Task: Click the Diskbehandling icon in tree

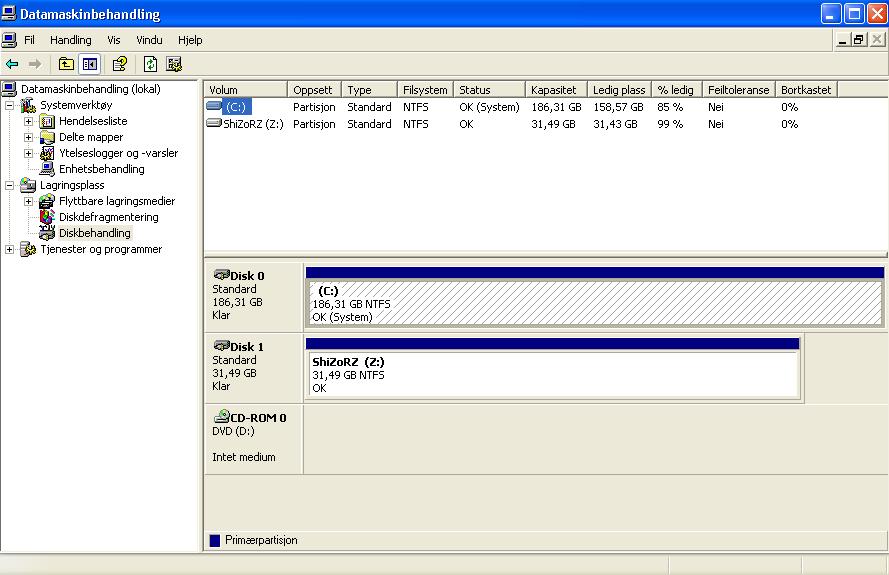Action: [47, 232]
